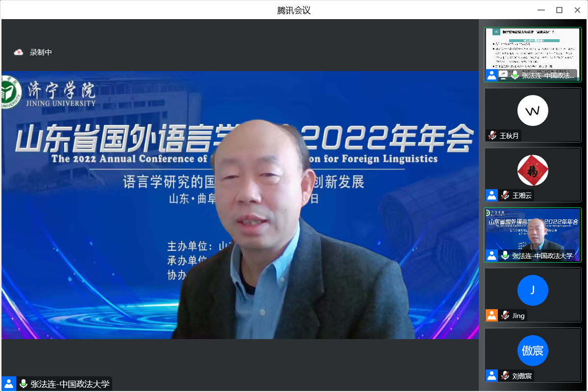Click person icon in main speaker name bar
This screenshot has height=392, width=588.
pos(9,384)
